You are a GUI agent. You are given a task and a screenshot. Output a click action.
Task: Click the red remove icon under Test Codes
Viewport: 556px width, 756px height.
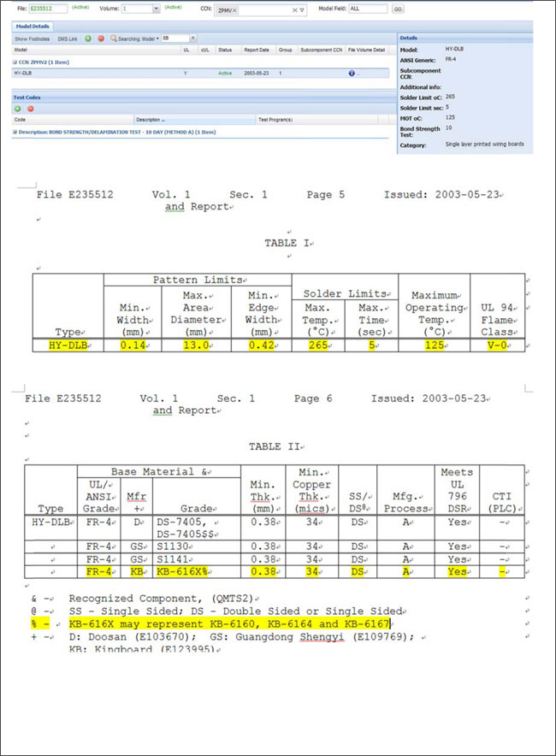point(30,109)
